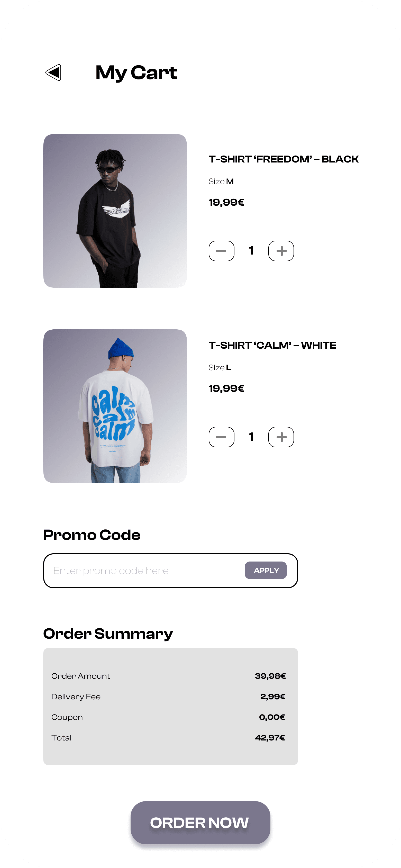The height and width of the screenshot is (868, 401).
Task: Increase quantity of the Freedom black T-shirt
Action: 281,251
